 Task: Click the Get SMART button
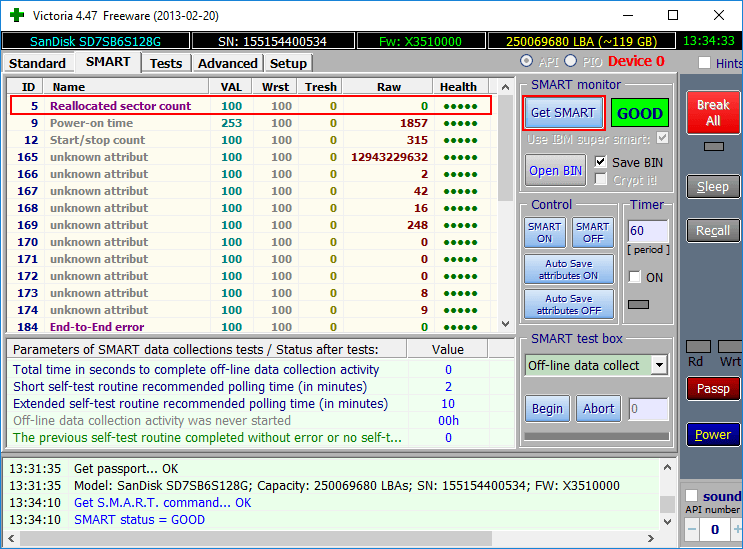(563, 113)
